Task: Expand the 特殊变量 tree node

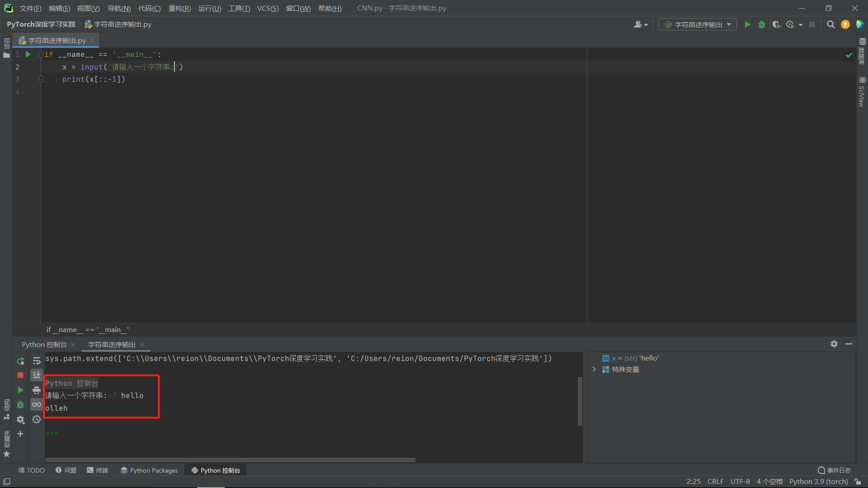Action: click(594, 370)
